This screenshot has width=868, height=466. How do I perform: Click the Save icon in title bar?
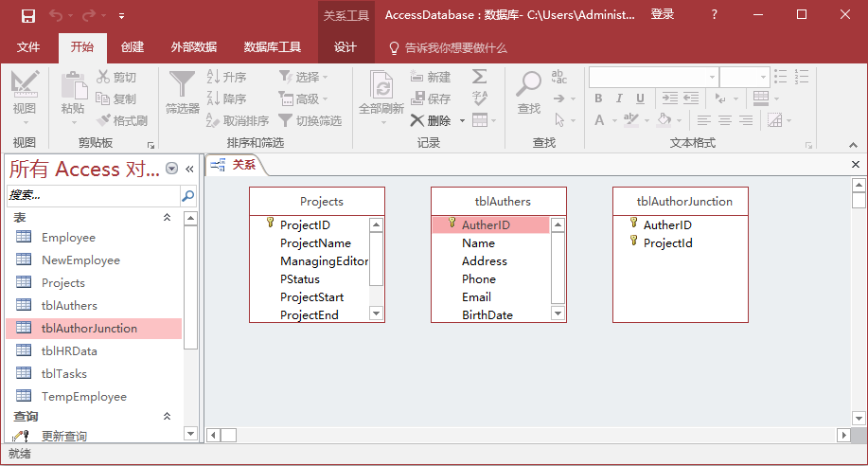coord(27,15)
